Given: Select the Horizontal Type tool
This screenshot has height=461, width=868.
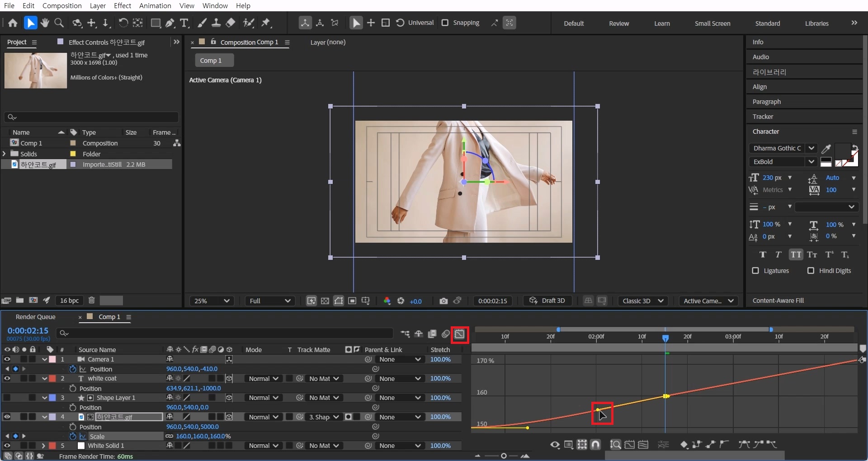Looking at the screenshot, I should (184, 23).
